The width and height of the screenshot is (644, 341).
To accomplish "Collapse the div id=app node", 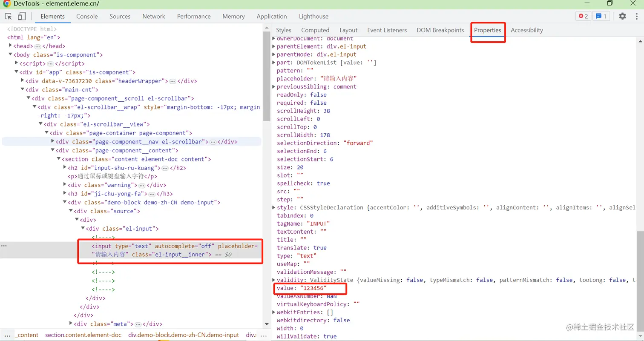I will tap(17, 72).
